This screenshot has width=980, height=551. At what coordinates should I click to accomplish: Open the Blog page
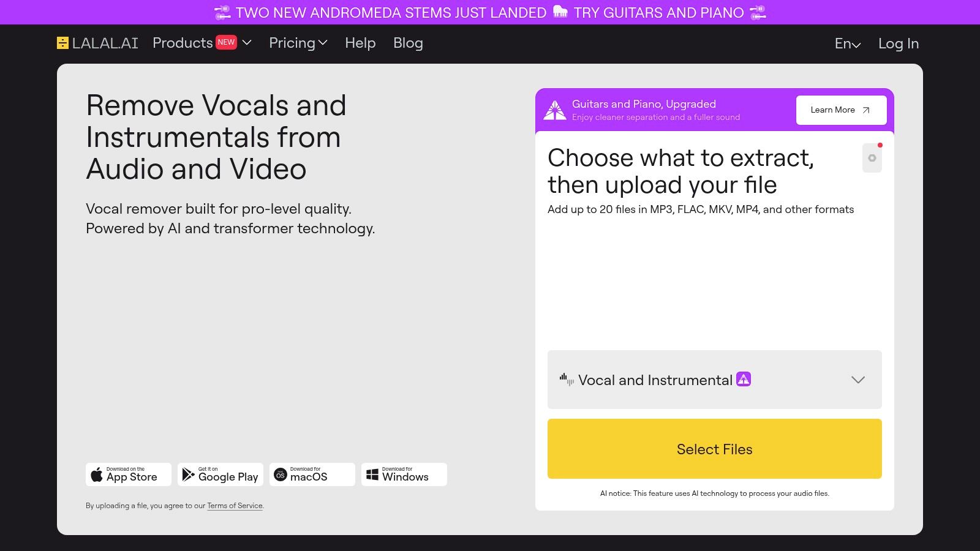pos(408,43)
